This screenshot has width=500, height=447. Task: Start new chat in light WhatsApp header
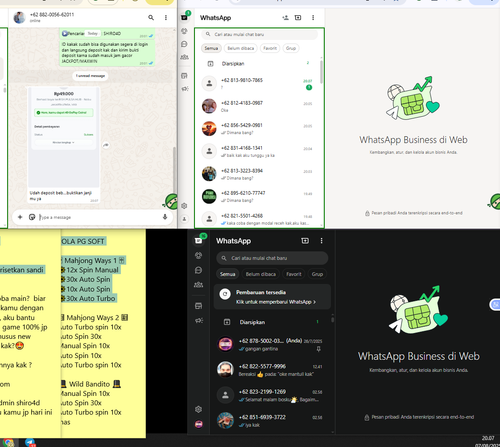[298, 18]
